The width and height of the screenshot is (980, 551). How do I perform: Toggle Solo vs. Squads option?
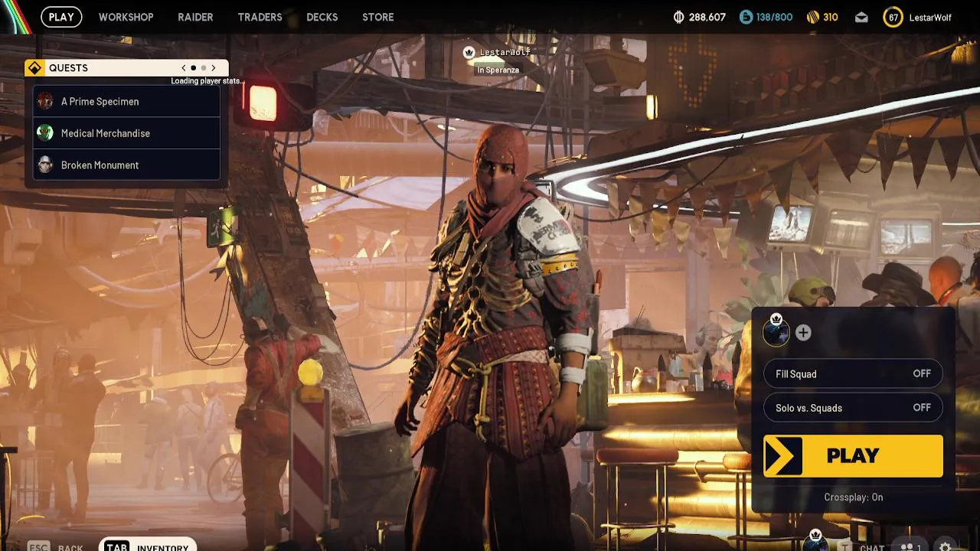pyautogui.click(x=853, y=408)
